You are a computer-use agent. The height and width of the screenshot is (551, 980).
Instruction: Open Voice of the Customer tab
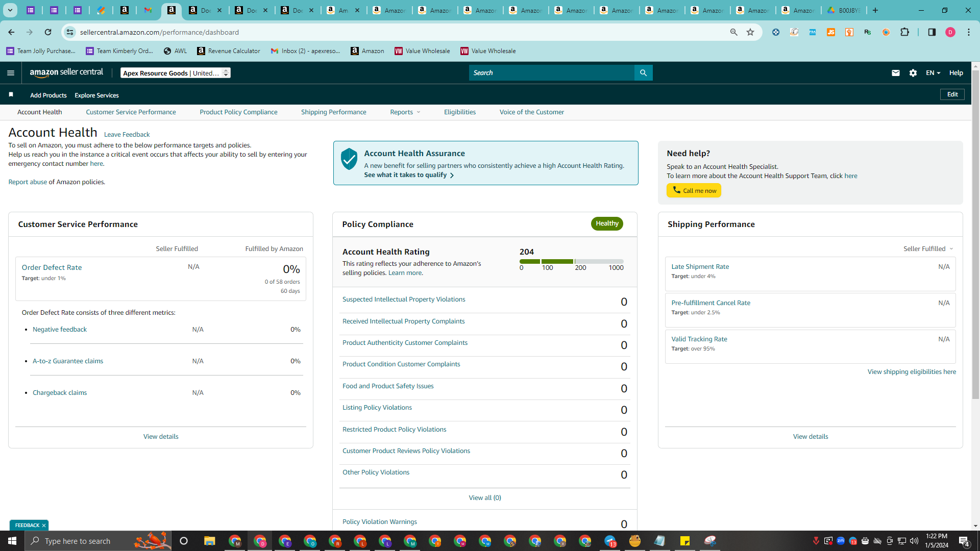(531, 112)
